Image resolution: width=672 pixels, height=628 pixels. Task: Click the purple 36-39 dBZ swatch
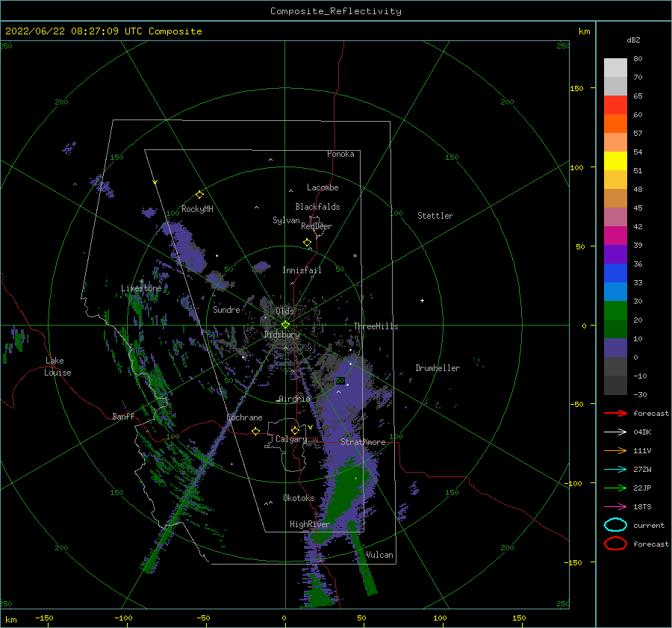(615, 254)
